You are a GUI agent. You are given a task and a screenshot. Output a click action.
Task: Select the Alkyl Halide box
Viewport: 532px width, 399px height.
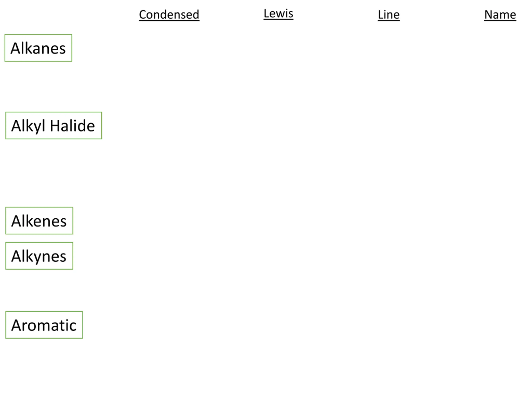coord(54,126)
